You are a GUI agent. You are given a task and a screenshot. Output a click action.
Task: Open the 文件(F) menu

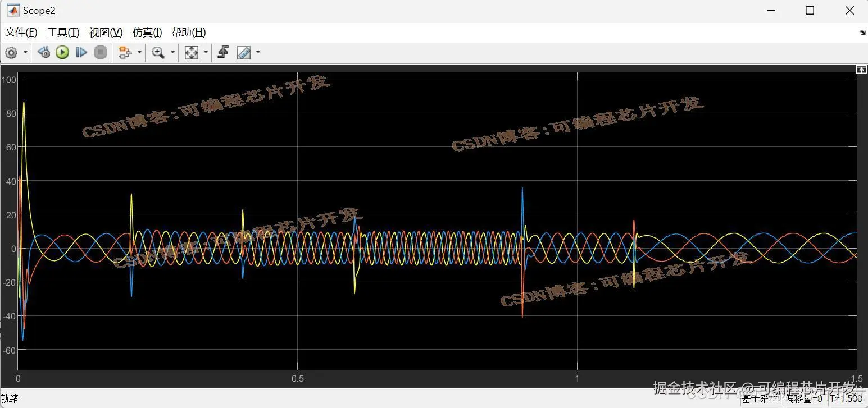[x=21, y=33]
